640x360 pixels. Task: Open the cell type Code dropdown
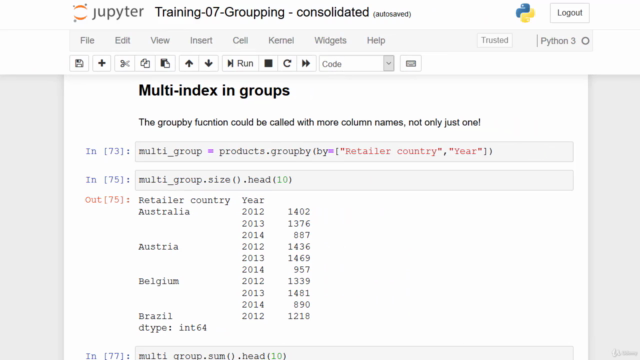tap(356, 64)
